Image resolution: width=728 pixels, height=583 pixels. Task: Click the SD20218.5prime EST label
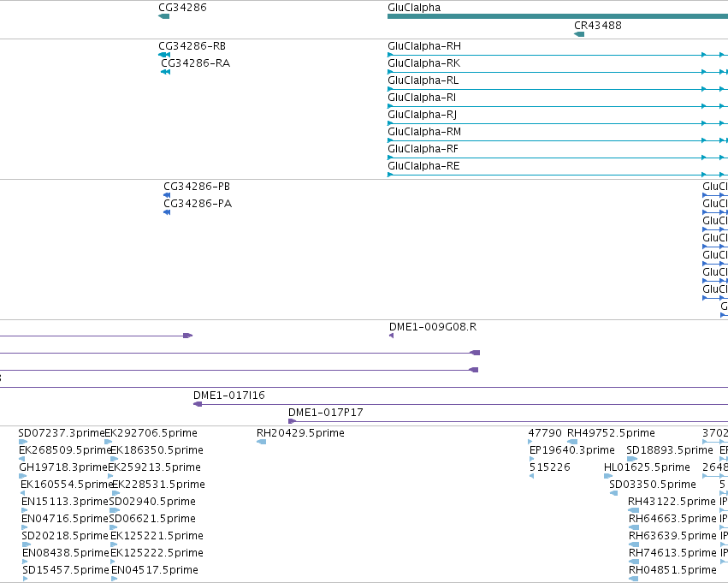pyautogui.click(x=65, y=536)
